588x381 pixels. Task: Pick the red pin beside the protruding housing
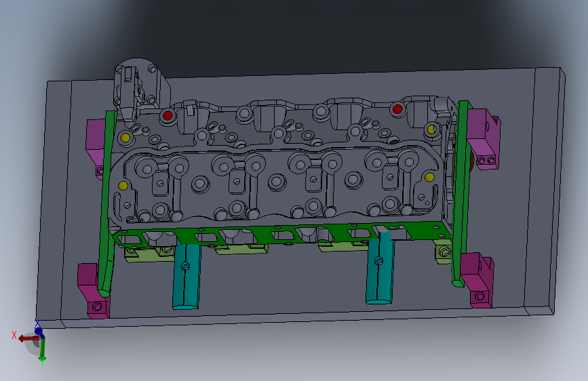[168, 115]
